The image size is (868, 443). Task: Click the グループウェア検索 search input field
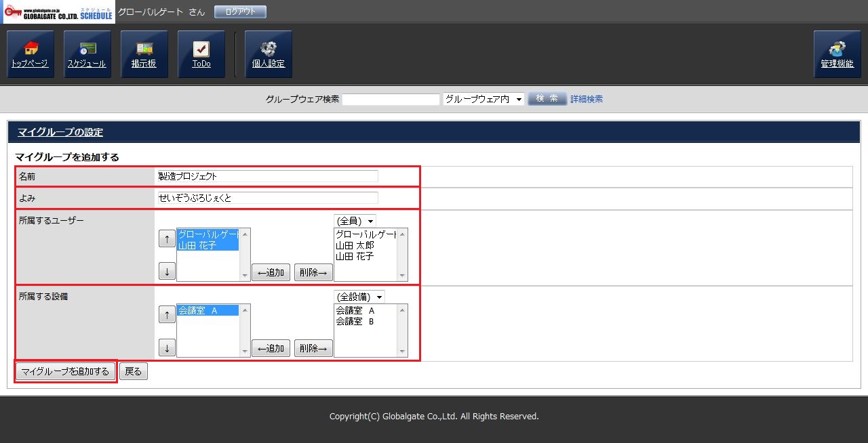[x=391, y=100]
